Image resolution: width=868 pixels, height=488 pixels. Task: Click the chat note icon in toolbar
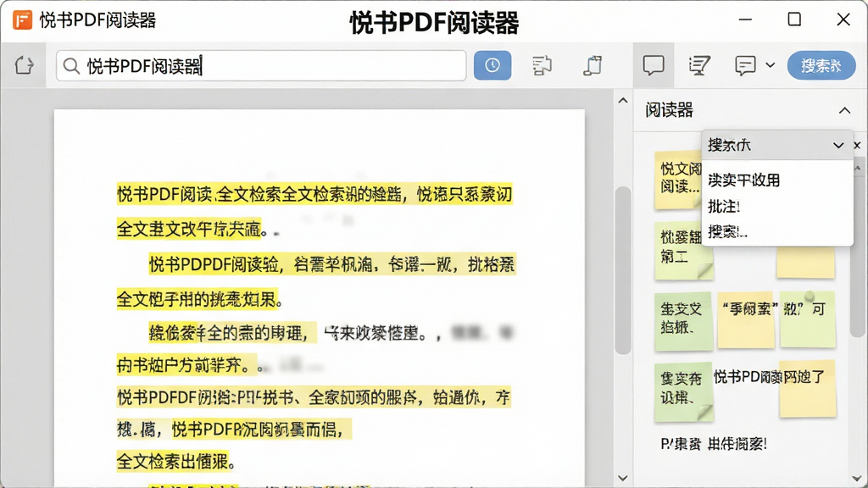pyautogui.click(x=745, y=65)
